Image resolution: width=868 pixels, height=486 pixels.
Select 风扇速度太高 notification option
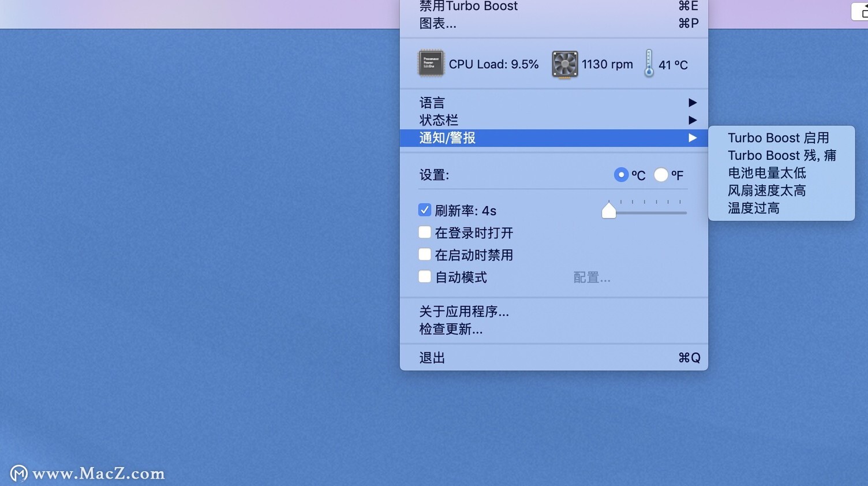781,190
